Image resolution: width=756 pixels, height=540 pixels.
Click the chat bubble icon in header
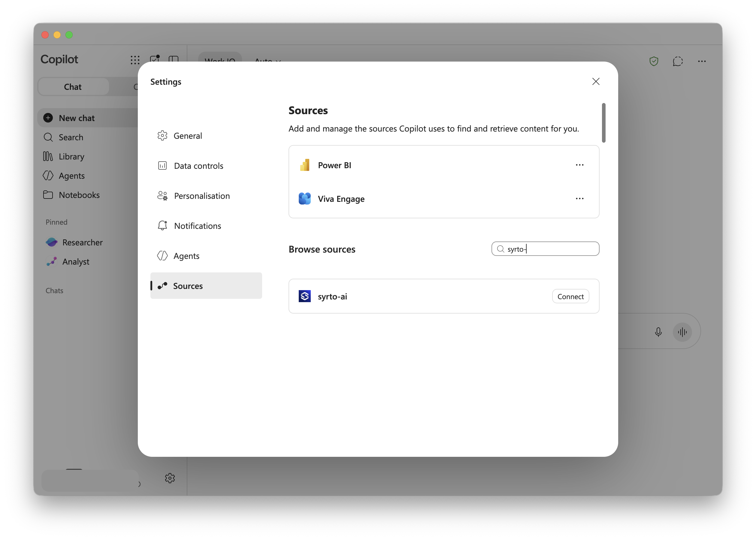click(x=678, y=61)
